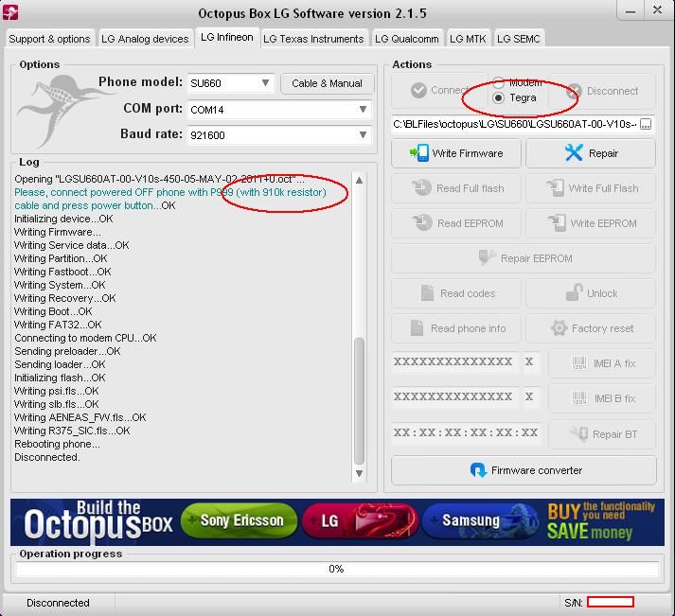Open the COM port dropdown
675x616 pixels.
pyautogui.click(x=363, y=110)
